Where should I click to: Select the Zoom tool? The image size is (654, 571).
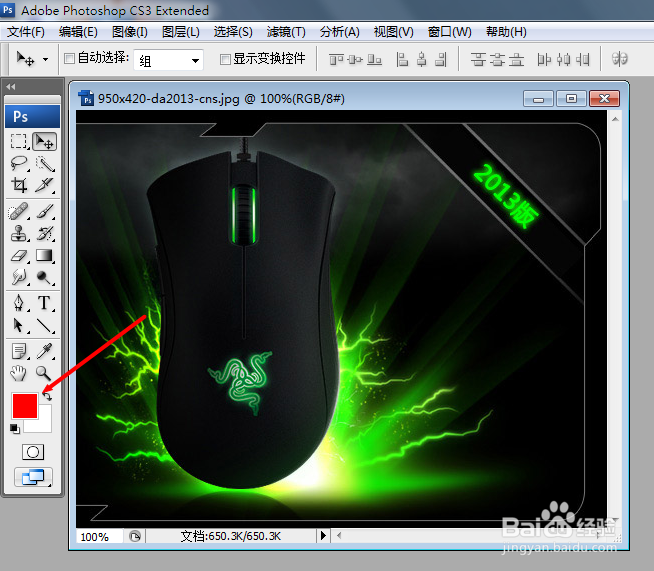coord(43,372)
